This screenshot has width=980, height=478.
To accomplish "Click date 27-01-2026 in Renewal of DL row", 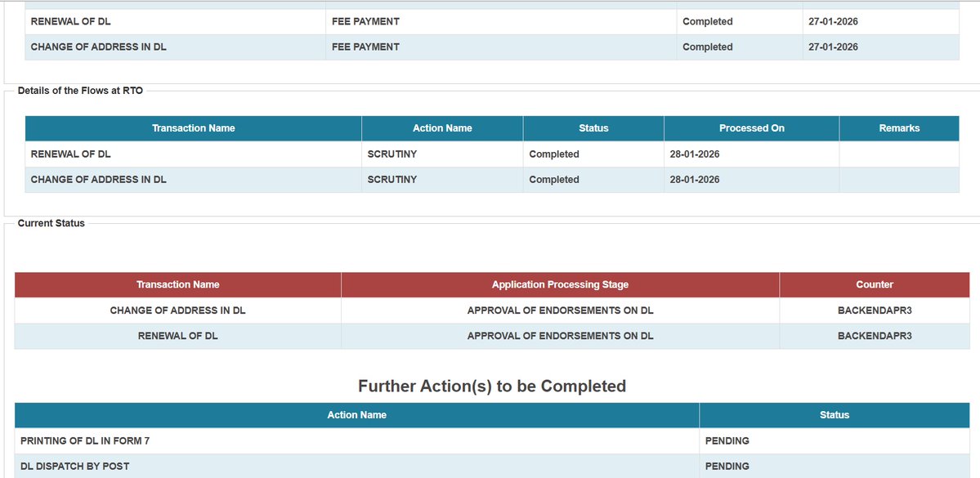I will tap(833, 21).
